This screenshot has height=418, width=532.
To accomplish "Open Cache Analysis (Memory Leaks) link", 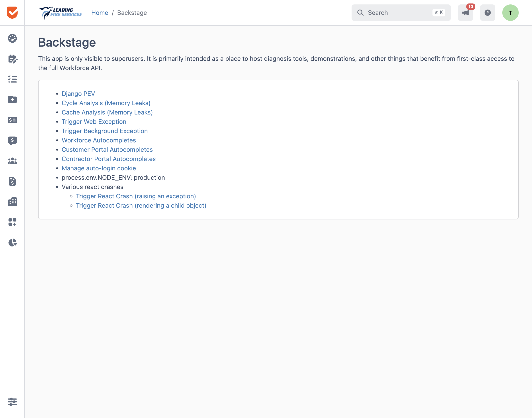I will [107, 112].
